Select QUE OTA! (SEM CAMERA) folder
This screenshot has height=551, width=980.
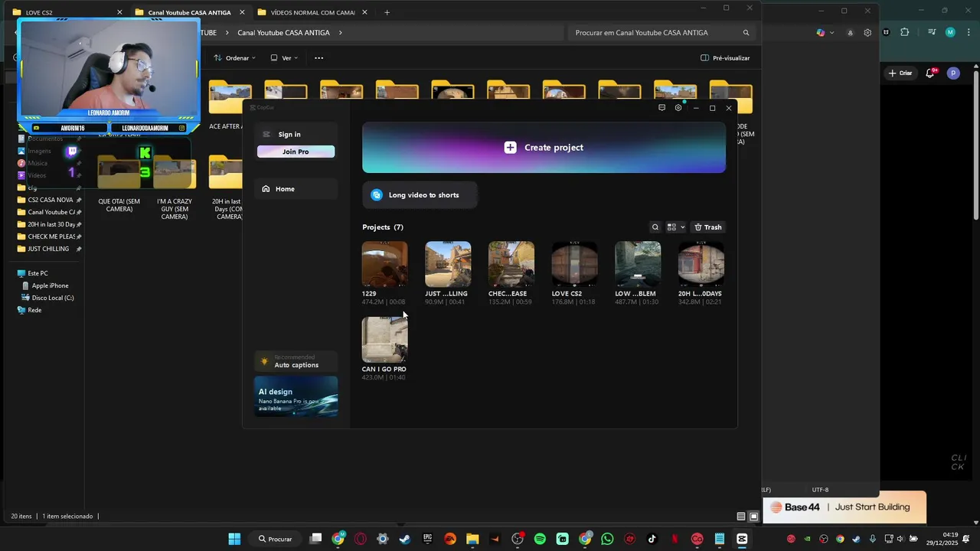coord(119,185)
